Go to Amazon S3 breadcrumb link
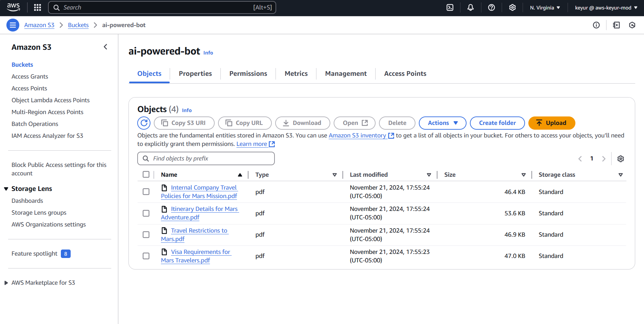This screenshot has height=324, width=644. click(39, 25)
